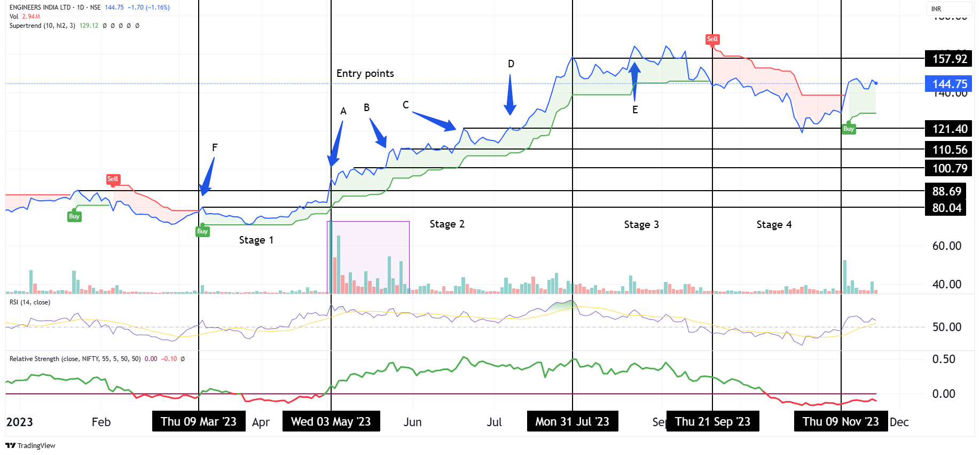The width and height of the screenshot is (980, 455).
Task: Select the blue arrow pointing from label C
Action: click(x=434, y=121)
